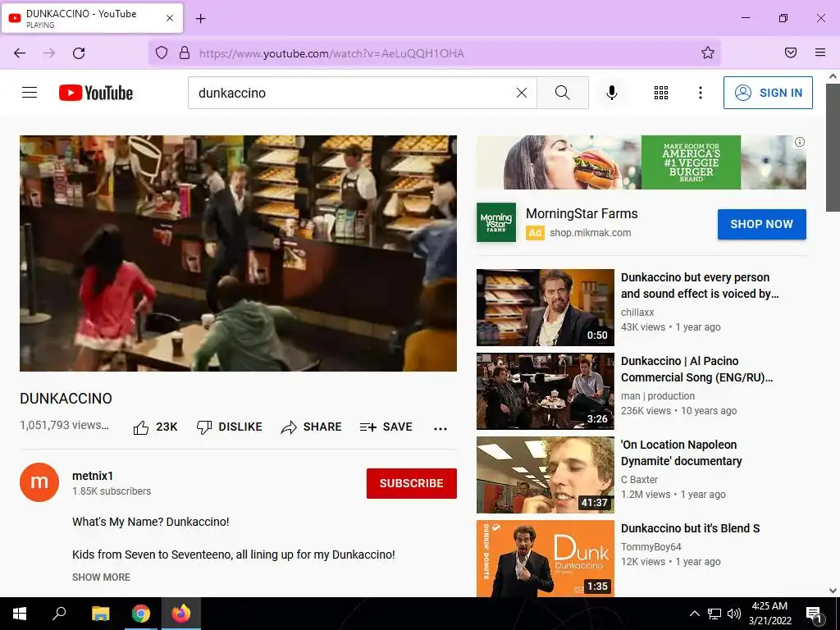The height and width of the screenshot is (630, 840).
Task: Click the shop.mikmak.com ad link
Action: [x=591, y=232]
